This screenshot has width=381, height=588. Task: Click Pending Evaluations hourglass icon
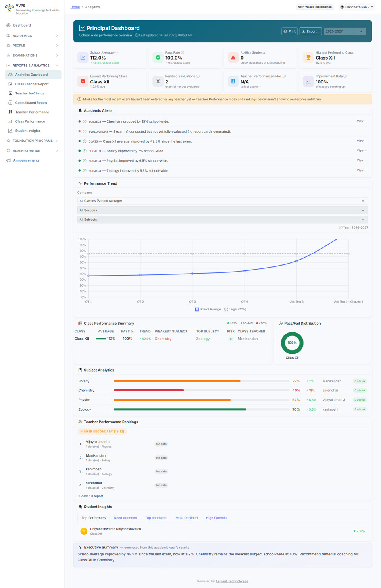(158, 81)
